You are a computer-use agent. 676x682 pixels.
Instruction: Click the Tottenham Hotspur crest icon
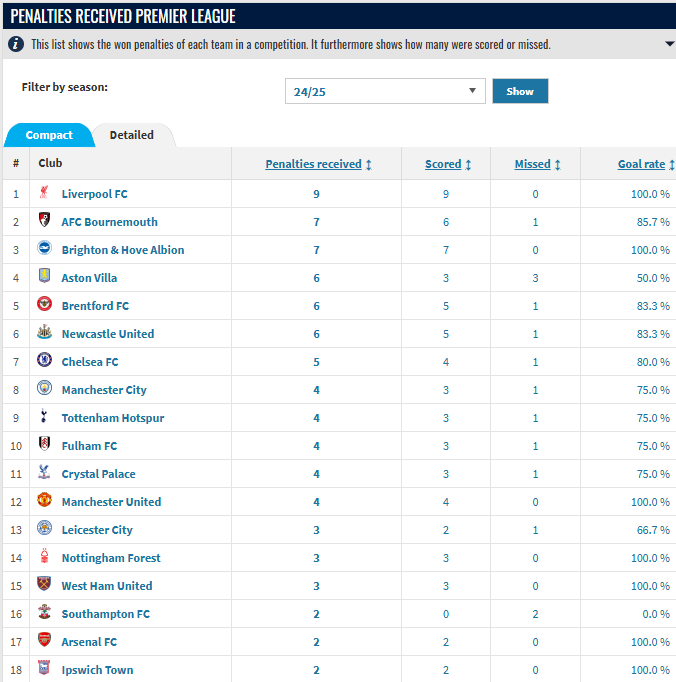[x=44, y=416]
